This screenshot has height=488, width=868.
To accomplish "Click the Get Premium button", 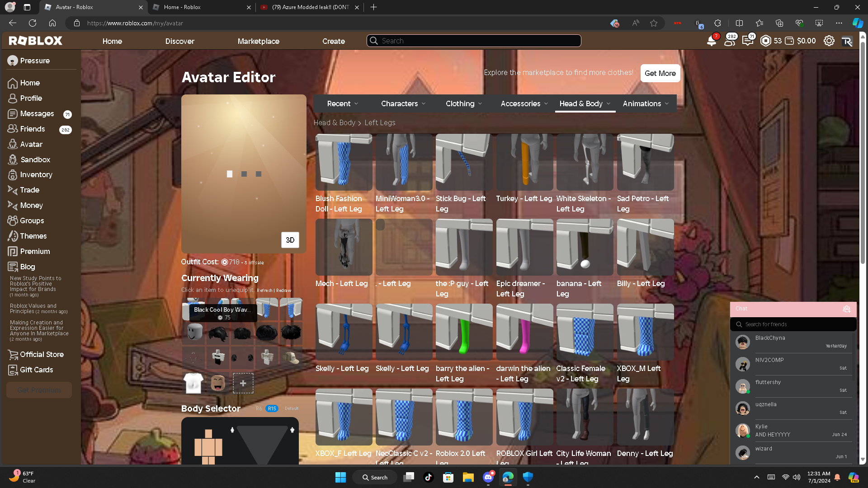I will tap(39, 390).
